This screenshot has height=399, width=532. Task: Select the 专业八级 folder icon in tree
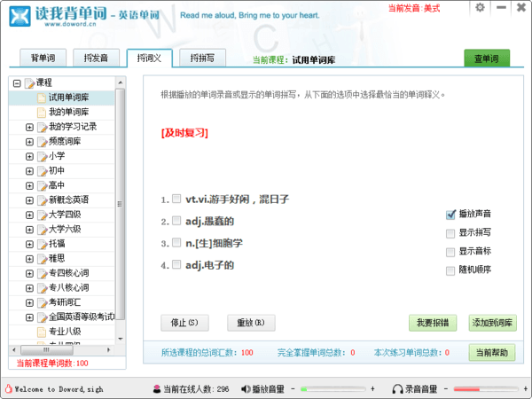pos(41,332)
